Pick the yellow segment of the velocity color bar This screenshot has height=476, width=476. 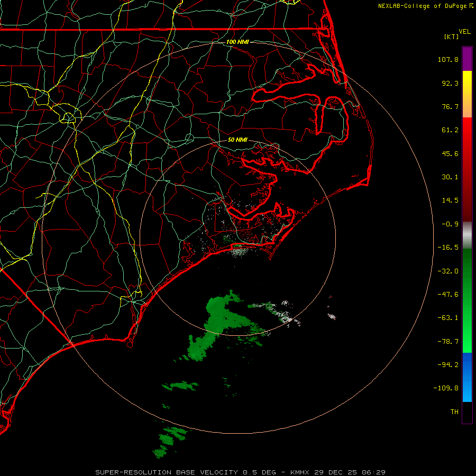click(x=467, y=88)
